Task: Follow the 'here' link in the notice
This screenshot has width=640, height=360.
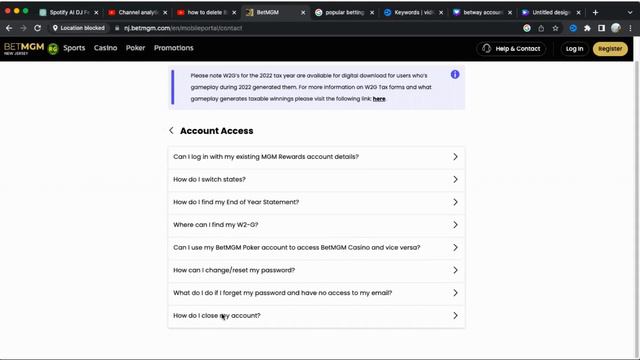Action: pyautogui.click(x=379, y=99)
